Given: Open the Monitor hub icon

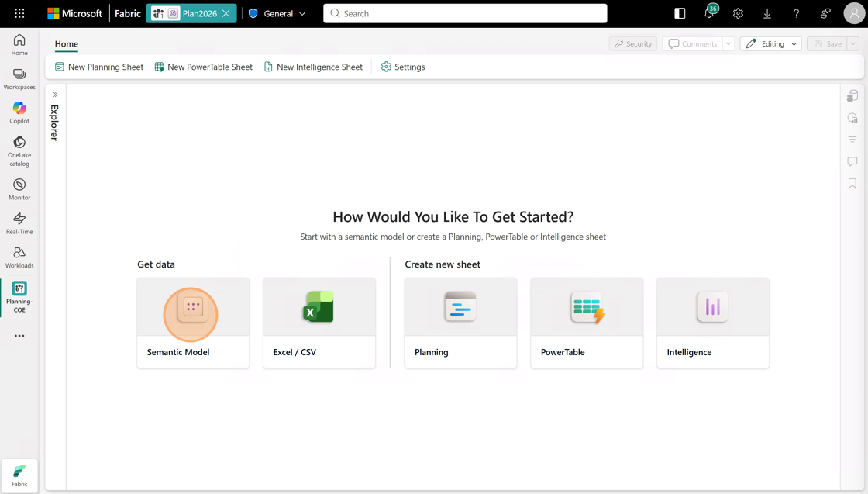Looking at the screenshot, I should point(19,189).
